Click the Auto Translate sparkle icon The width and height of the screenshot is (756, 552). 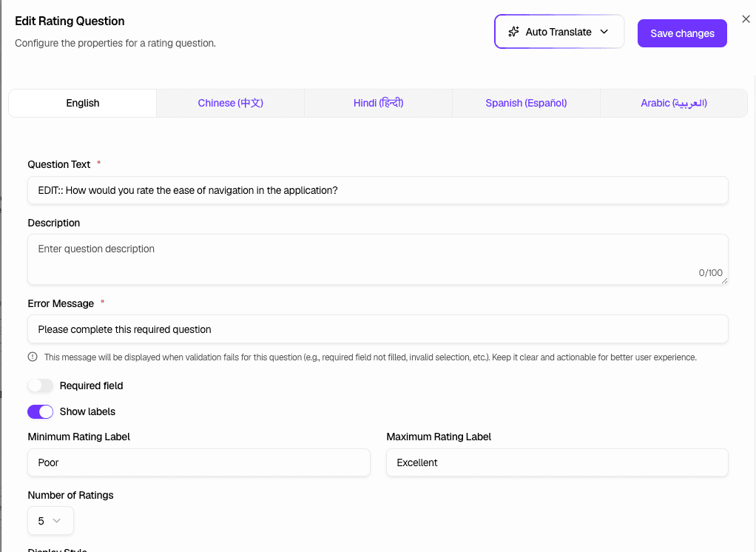pyautogui.click(x=513, y=32)
